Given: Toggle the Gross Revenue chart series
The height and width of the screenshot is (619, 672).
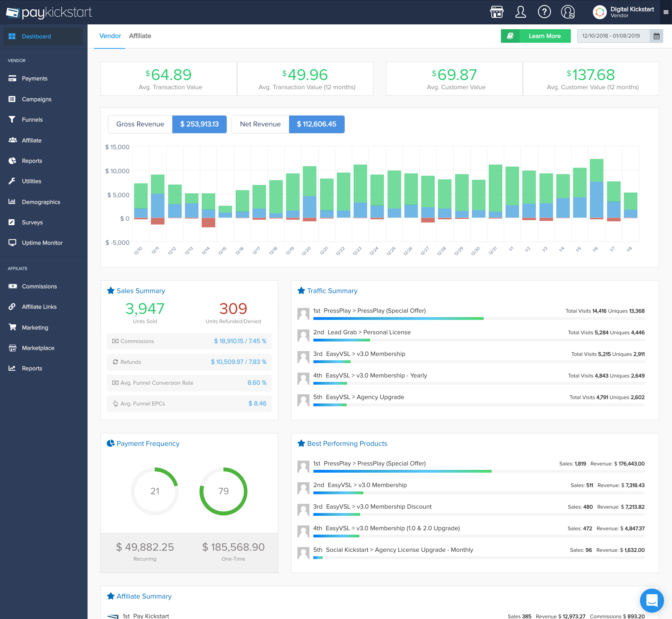Looking at the screenshot, I should tap(167, 124).
